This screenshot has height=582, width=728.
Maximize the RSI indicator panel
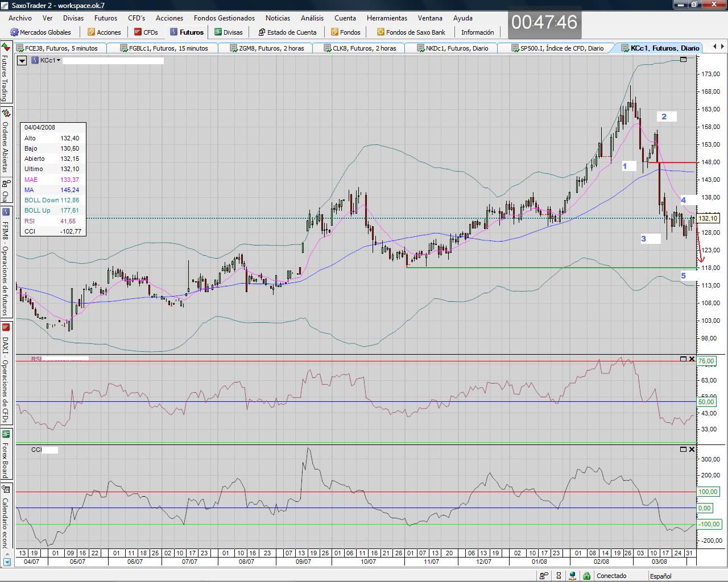683,359
